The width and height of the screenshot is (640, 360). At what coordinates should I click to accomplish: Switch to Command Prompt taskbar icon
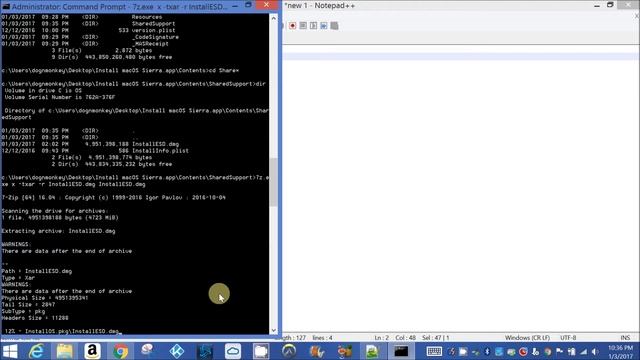pyautogui.click(x=401, y=351)
